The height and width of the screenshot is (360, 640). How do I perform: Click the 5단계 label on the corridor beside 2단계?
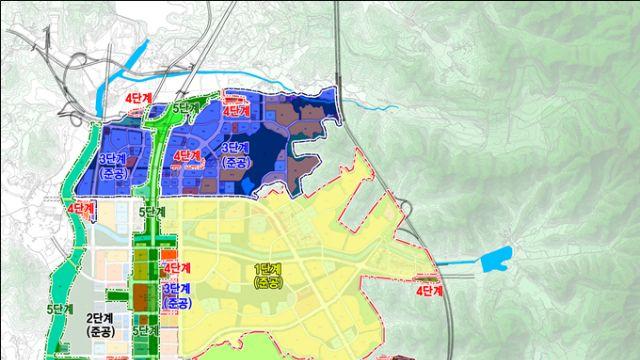[x=146, y=330]
